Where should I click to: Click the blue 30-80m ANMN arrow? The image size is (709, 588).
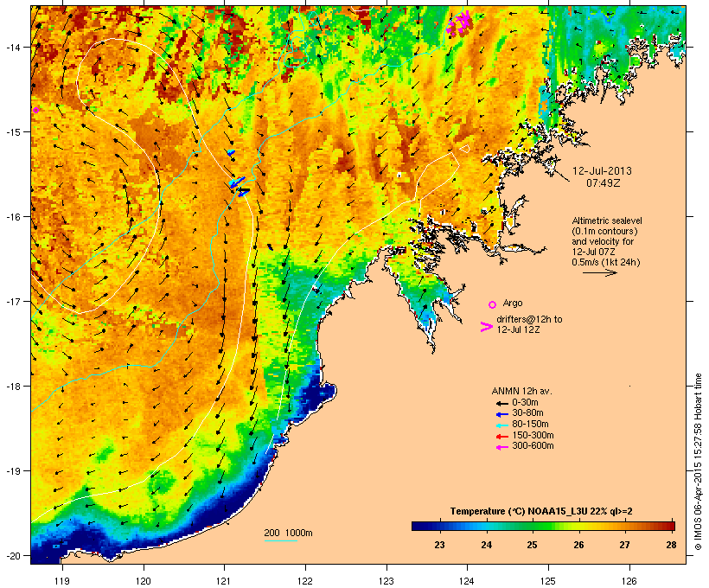(x=501, y=414)
